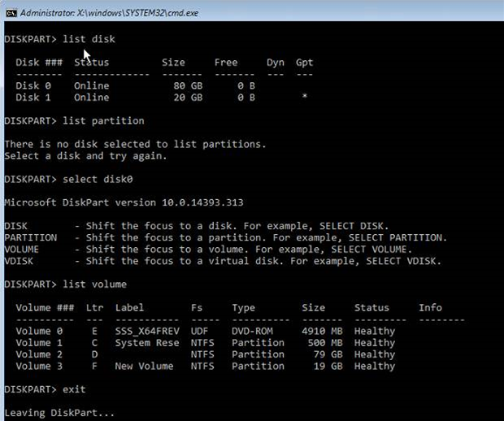Click drive letter 'E' in volume list
The width and height of the screenshot is (504, 421).
94,331
